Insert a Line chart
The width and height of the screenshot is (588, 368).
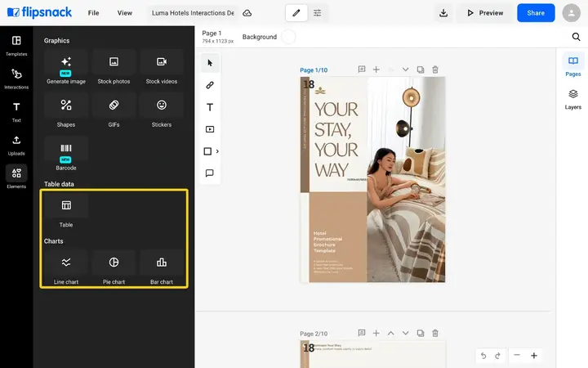pos(66,268)
